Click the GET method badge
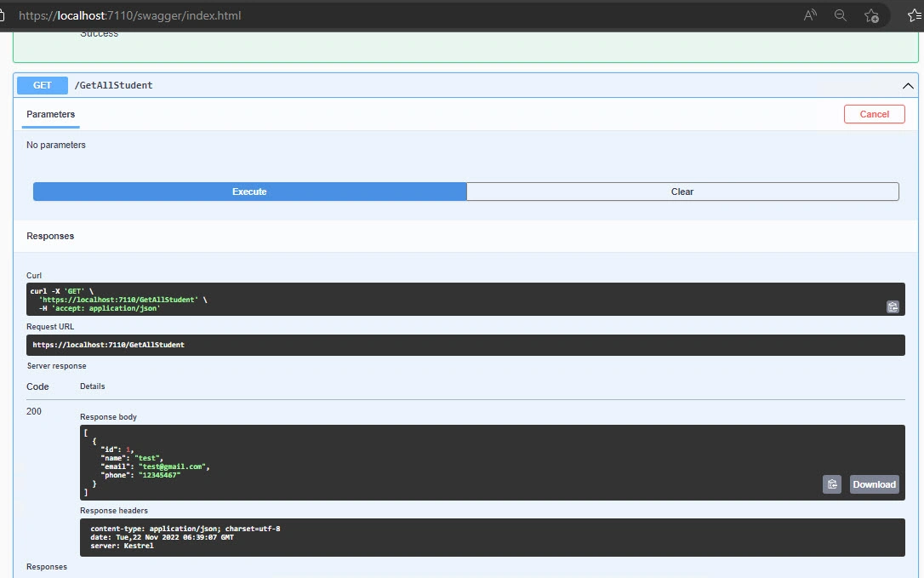The height and width of the screenshot is (578, 924). (x=43, y=85)
